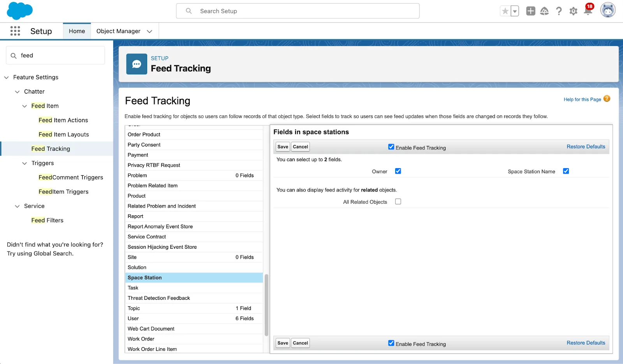The height and width of the screenshot is (364, 623).
Task: Open the Object Manager dropdown chevron
Action: 150,32
